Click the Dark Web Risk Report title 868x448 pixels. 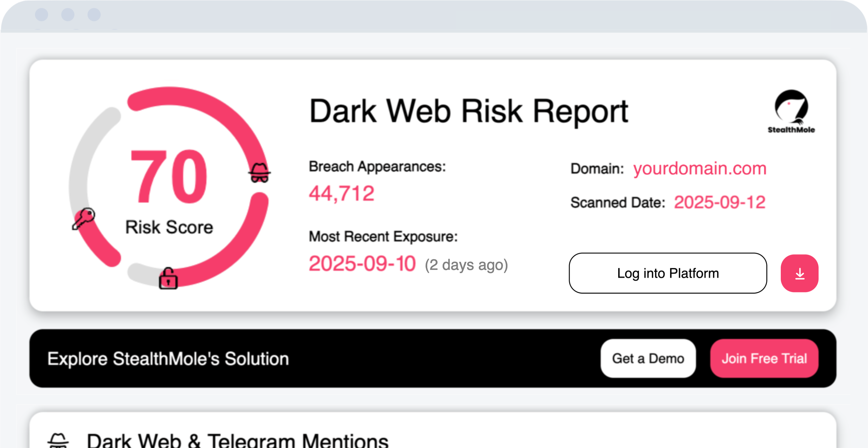tap(468, 111)
